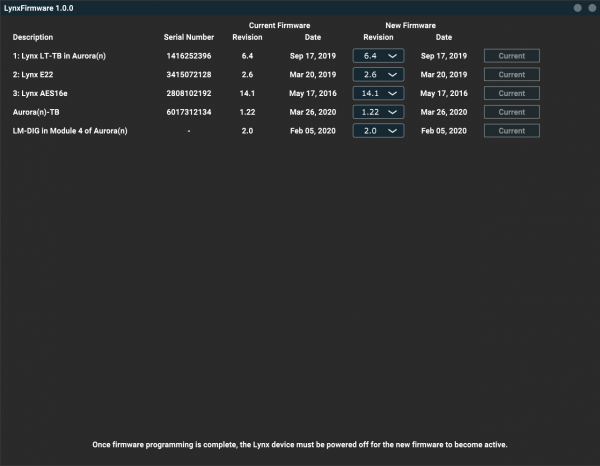Click the Serial Number column header
Screen dimensions: 600x466
189,37
